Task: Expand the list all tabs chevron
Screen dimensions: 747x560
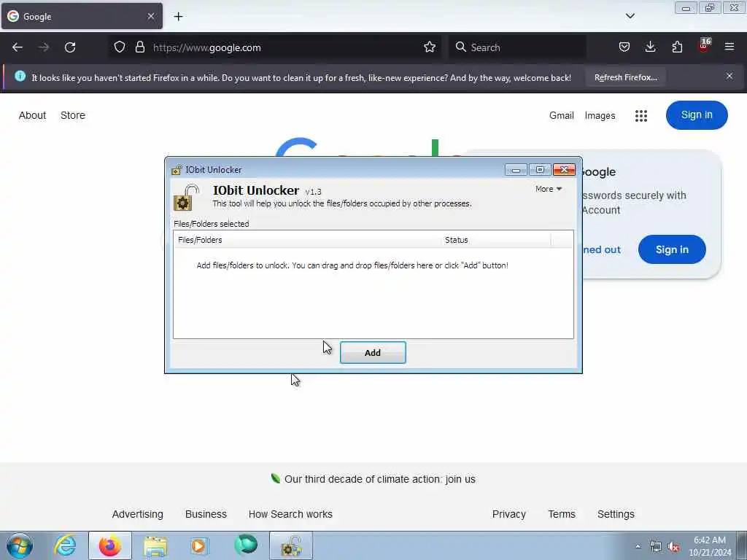Action: point(630,16)
